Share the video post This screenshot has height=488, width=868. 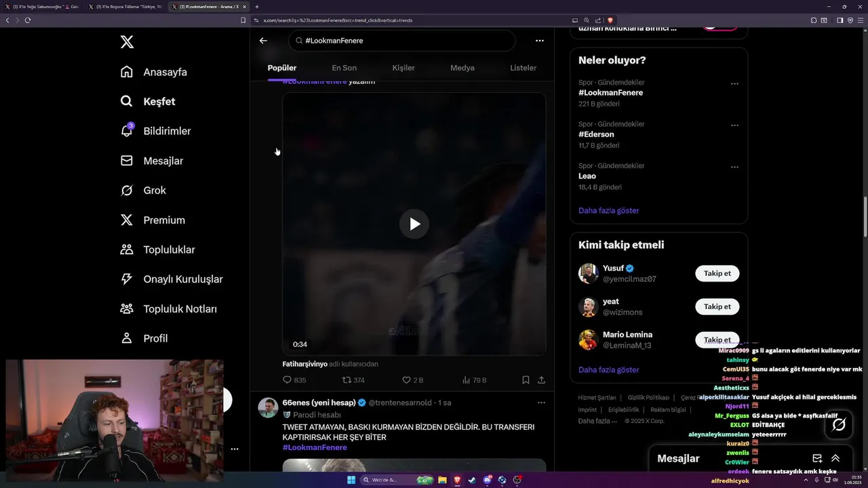541,380
